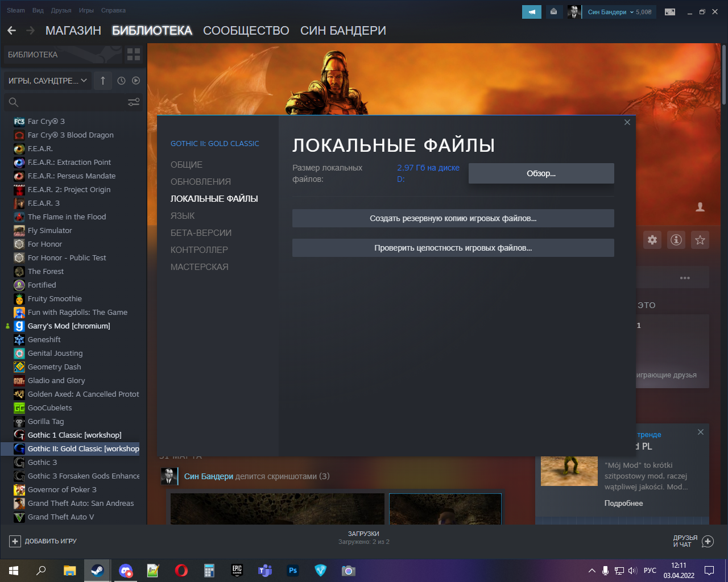Go to the СООБЩЕСТВО tab
Image resolution: width=728 pixels, height=582 pixels.
246,31
